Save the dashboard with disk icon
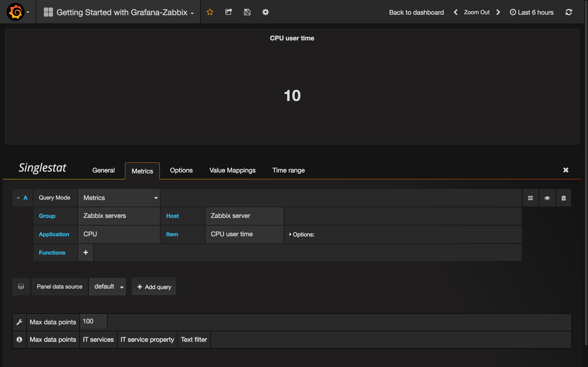The width and height of the screenshot is (588, 367). 247,12
